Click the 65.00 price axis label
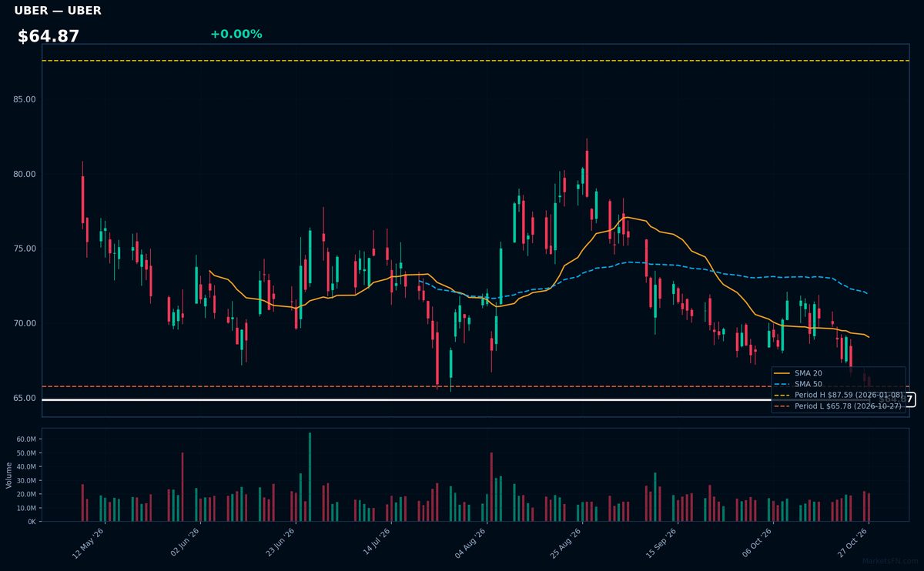 point(25,398)
